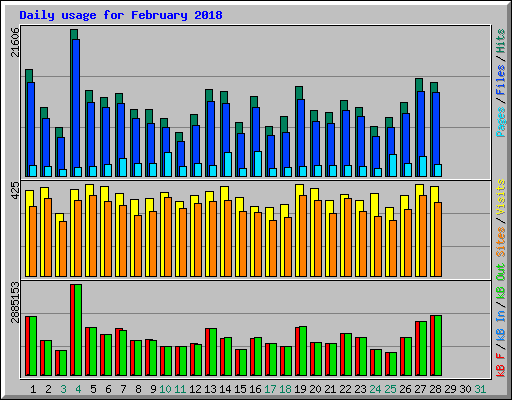512x400 pixels.
Task: Select day label 23 on the x-axis
Action: [x=360, y=389]
